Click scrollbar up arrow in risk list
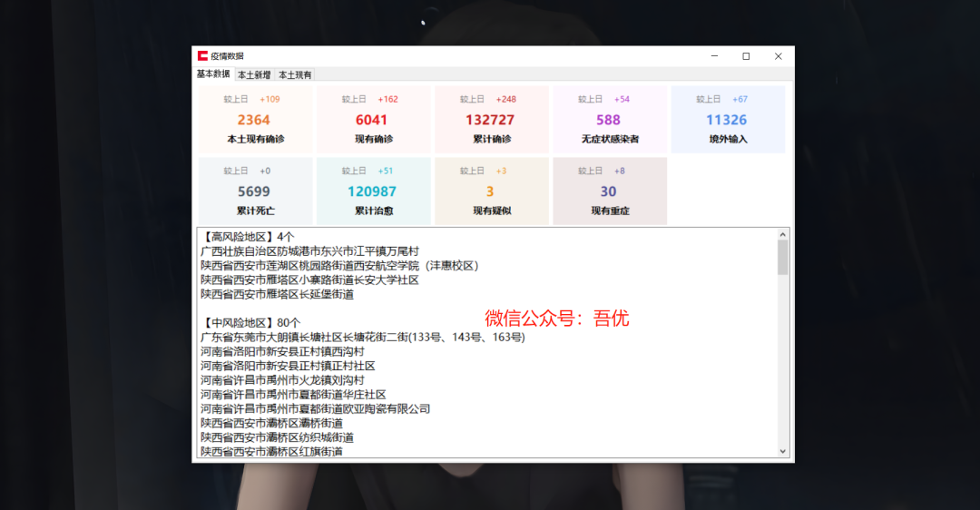980x510 pixels. (782, 234)
